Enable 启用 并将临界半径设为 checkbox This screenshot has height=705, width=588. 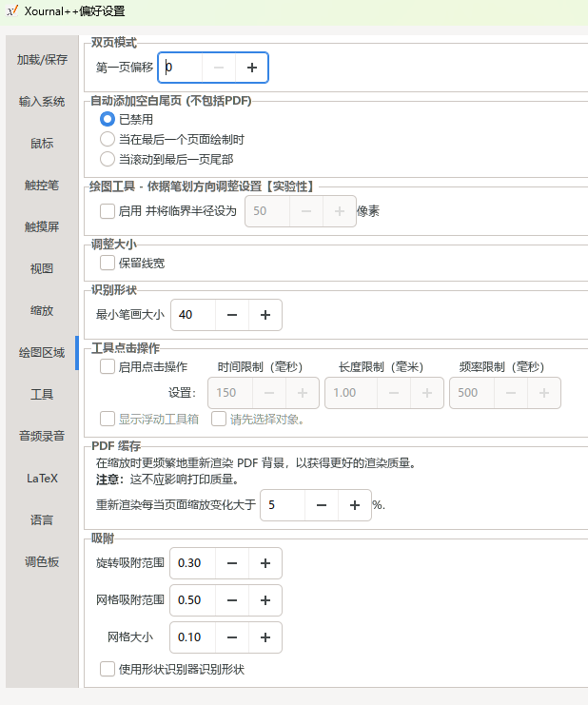point(107,211)
